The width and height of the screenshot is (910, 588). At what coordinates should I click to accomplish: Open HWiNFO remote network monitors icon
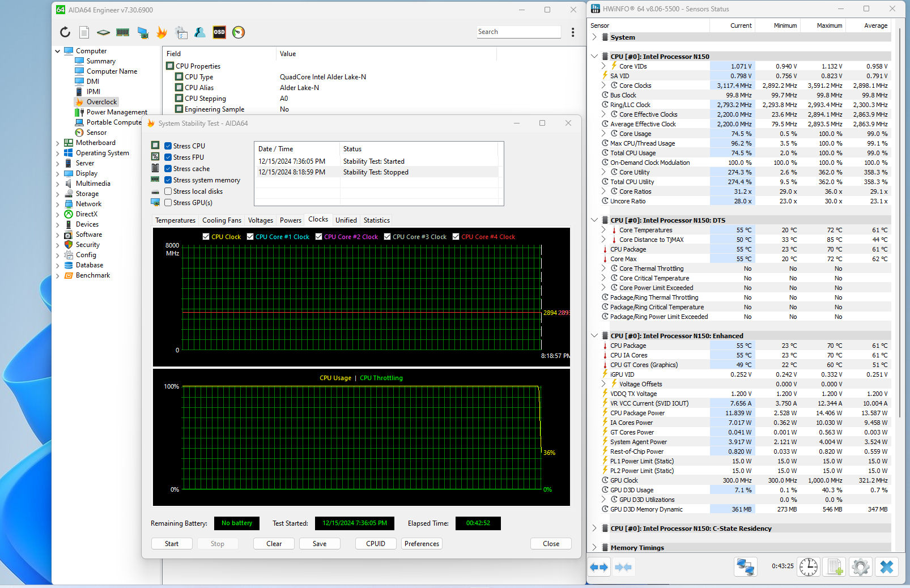pyautogui.click(x=745, y=566)
